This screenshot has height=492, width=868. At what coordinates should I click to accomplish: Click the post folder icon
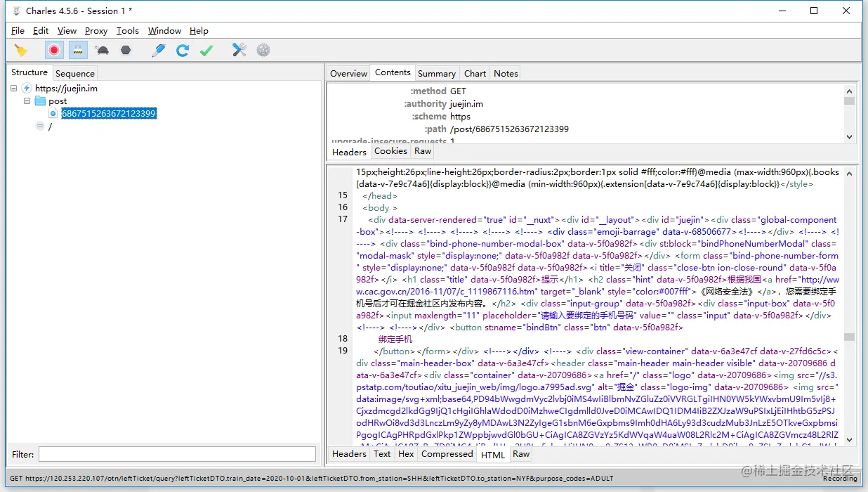point(40,101)
